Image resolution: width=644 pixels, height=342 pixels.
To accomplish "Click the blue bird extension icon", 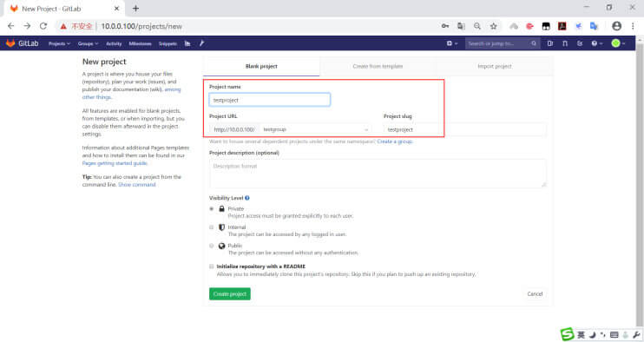I will (578, 26).
